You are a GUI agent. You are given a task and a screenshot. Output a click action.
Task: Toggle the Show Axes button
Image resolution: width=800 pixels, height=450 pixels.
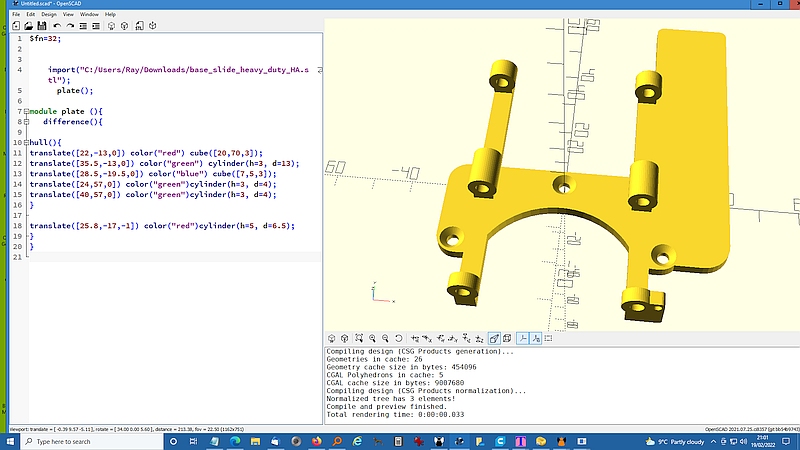coord(523,339)
